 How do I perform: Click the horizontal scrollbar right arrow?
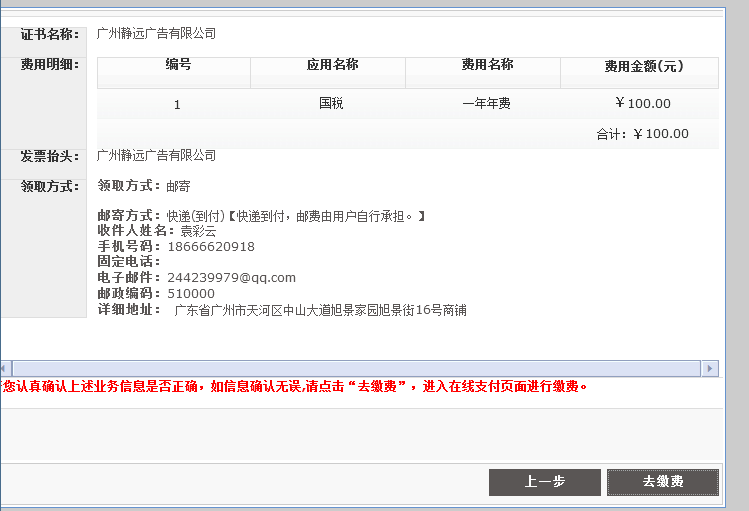tap(709, 369)
